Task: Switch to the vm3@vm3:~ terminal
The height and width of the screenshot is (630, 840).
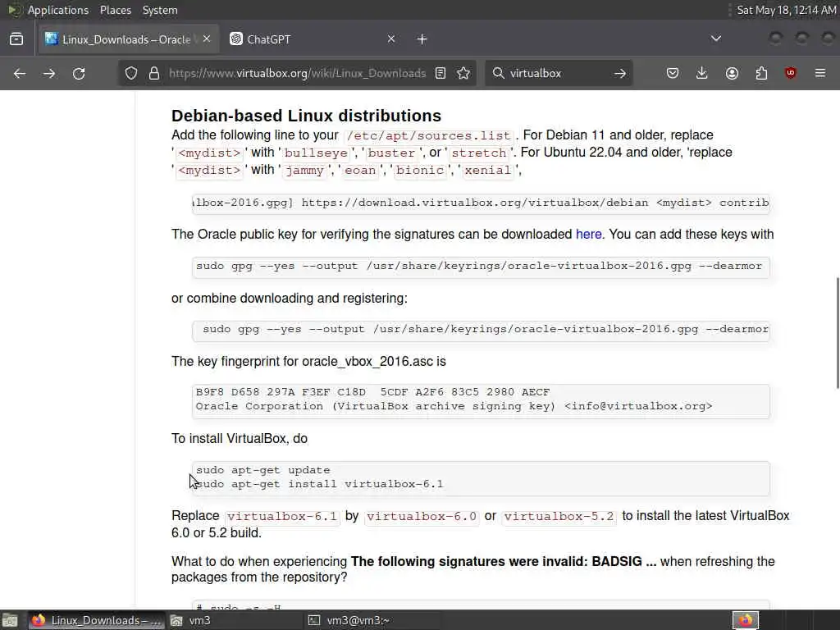Action: pos(373,620)
